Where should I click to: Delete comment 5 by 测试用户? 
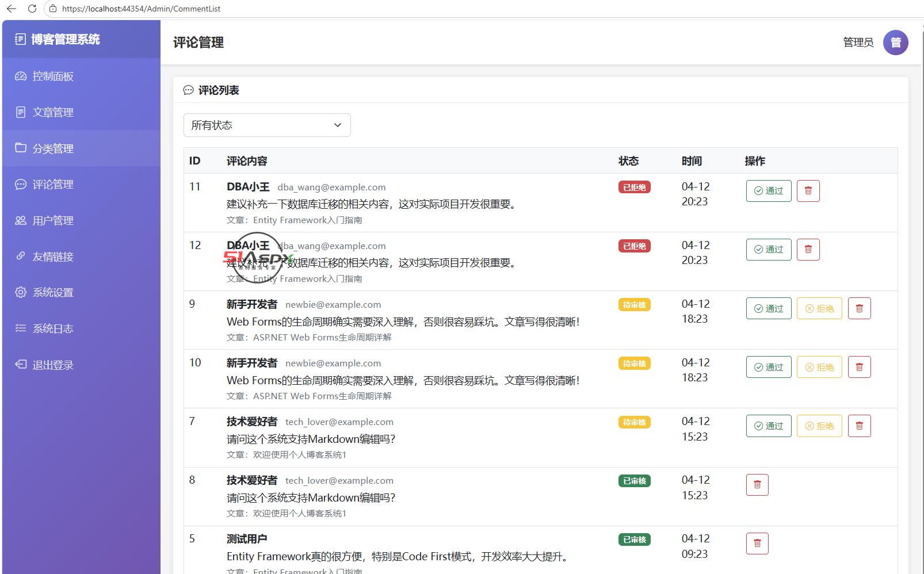coord(757,544)
